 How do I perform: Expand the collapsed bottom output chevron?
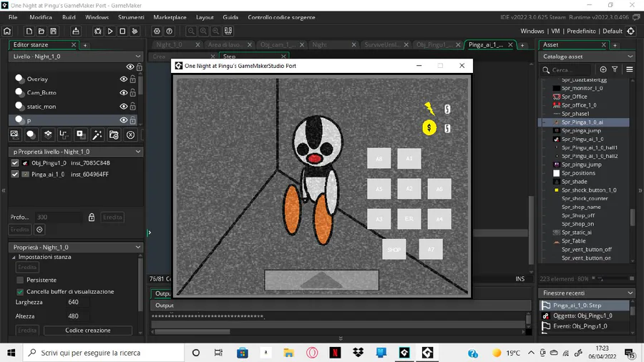[341, 338]
